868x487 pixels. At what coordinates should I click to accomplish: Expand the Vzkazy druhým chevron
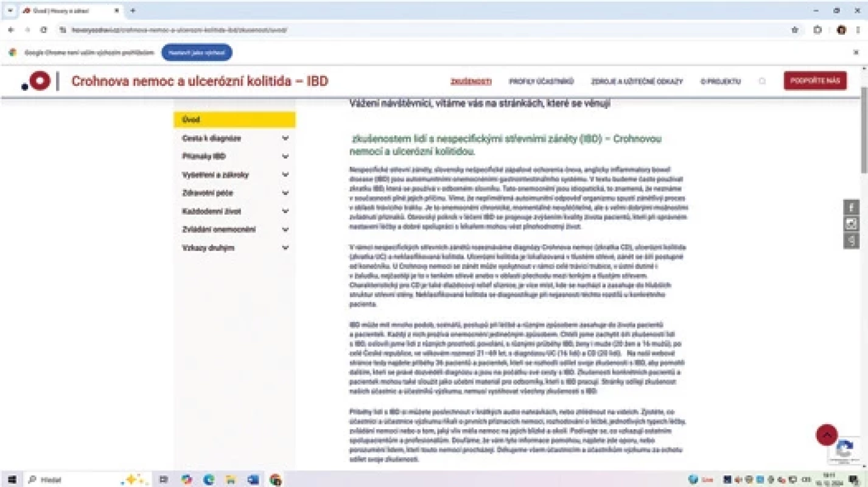(x=285, y=248)
